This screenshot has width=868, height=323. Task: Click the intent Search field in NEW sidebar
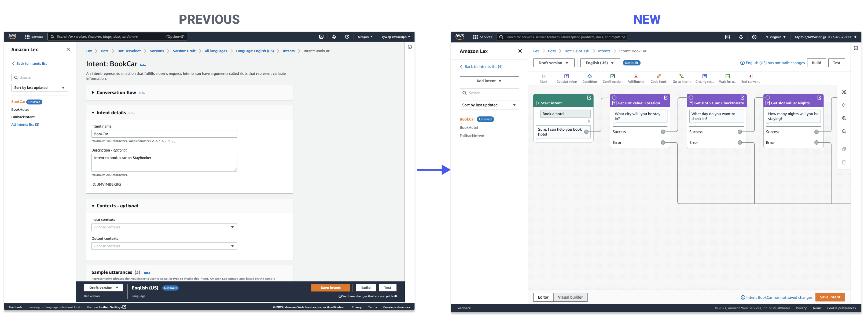[489, 93]
